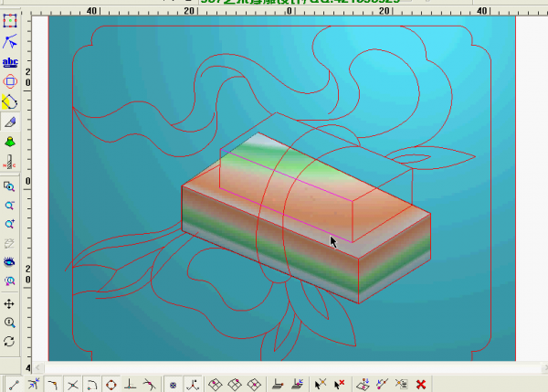Click the cursor with red X icon
The width and height of the screenshot is (548, 392).
click(340, 385)
